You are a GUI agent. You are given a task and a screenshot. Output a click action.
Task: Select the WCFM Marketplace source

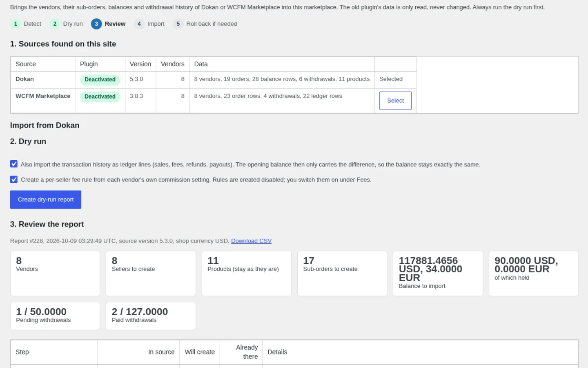[395, 101]
